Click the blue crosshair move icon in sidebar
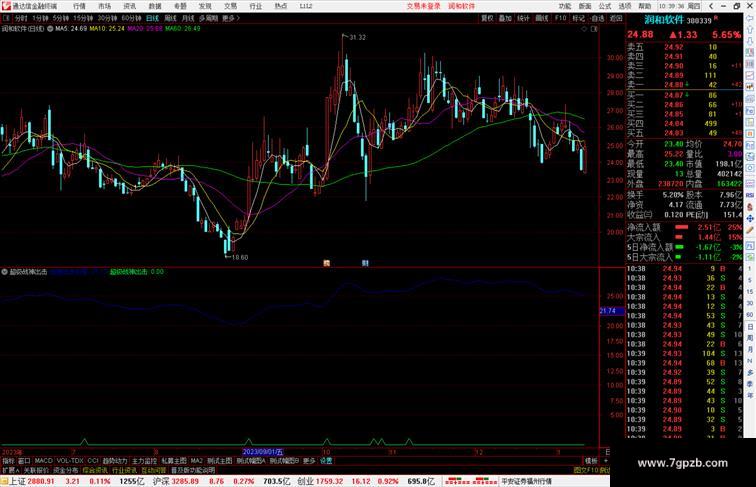Viewport: 756px width, 487px height. click(750, 218)
